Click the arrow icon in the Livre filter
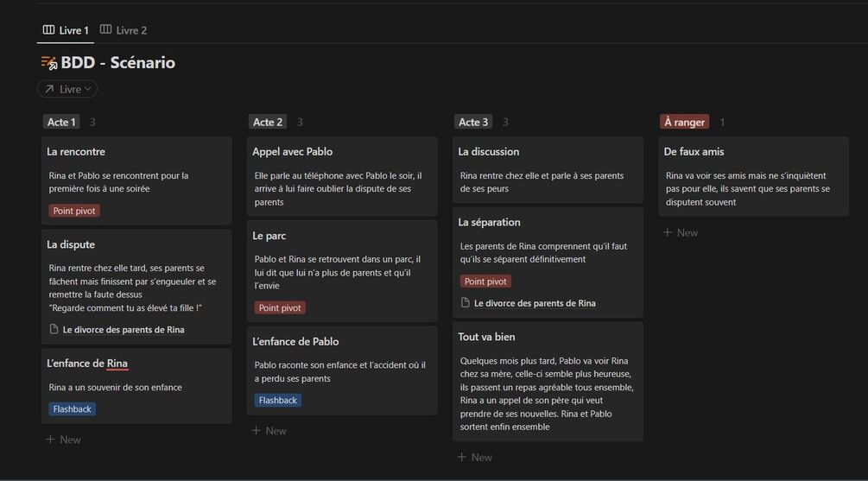The width and height of the screenshot is (868, 481). (49, 89)
